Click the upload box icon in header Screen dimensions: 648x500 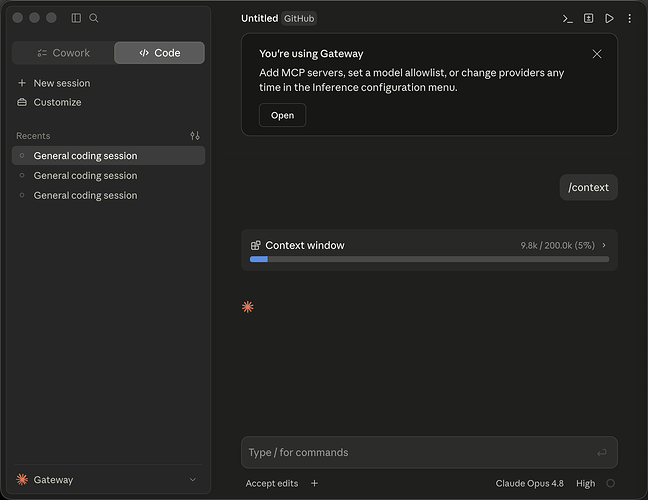point(588,18)
